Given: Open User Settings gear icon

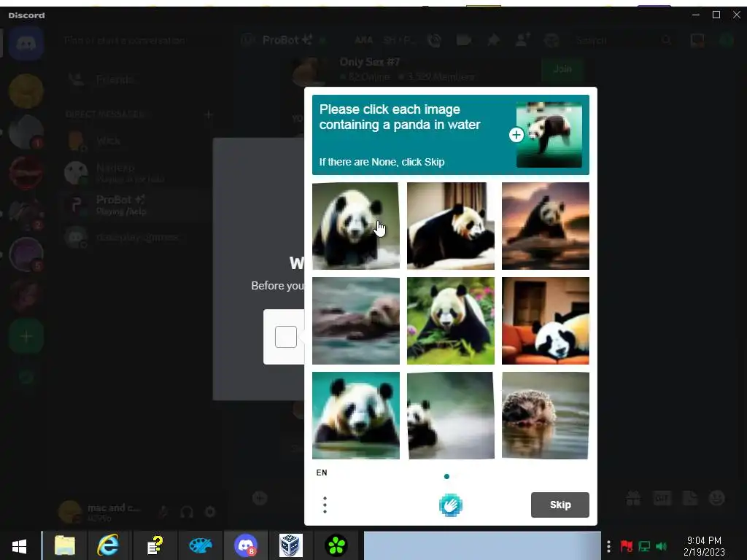Looking at the screenshot, I should click(210, 512).
